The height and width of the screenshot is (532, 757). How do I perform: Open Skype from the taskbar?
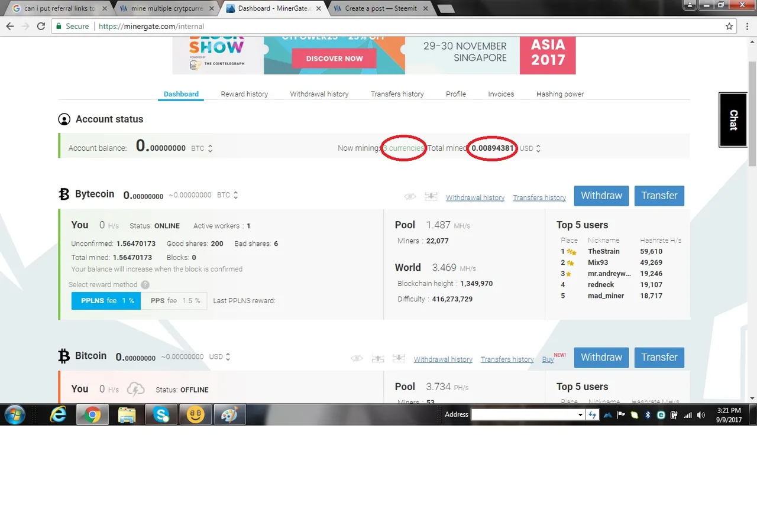pyautogui.click(x=161, y=415)
